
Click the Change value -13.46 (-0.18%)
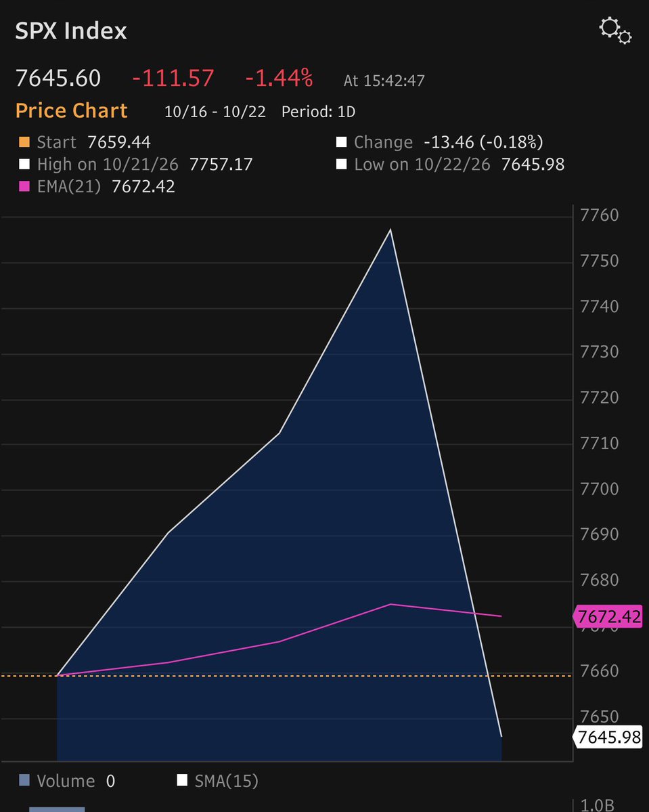click(x=483, y=142)
